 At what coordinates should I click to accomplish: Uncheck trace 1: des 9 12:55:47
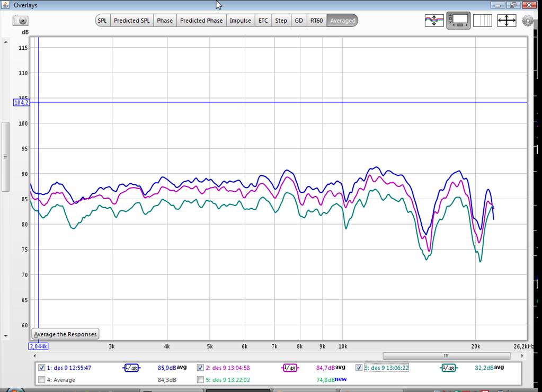(42, 368)
